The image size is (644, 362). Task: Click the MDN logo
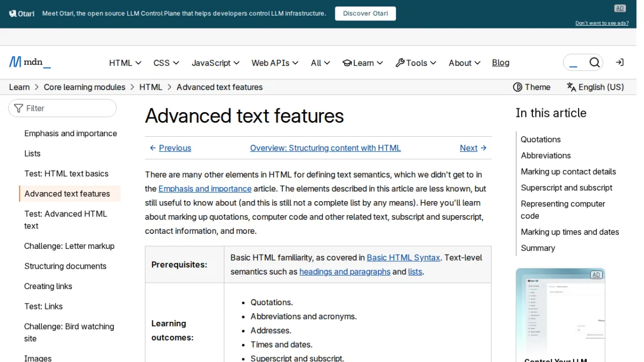coord(30,63)
